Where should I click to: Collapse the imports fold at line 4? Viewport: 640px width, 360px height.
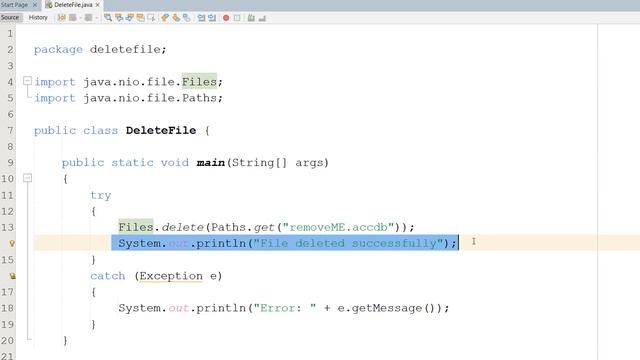pos(27,81)
